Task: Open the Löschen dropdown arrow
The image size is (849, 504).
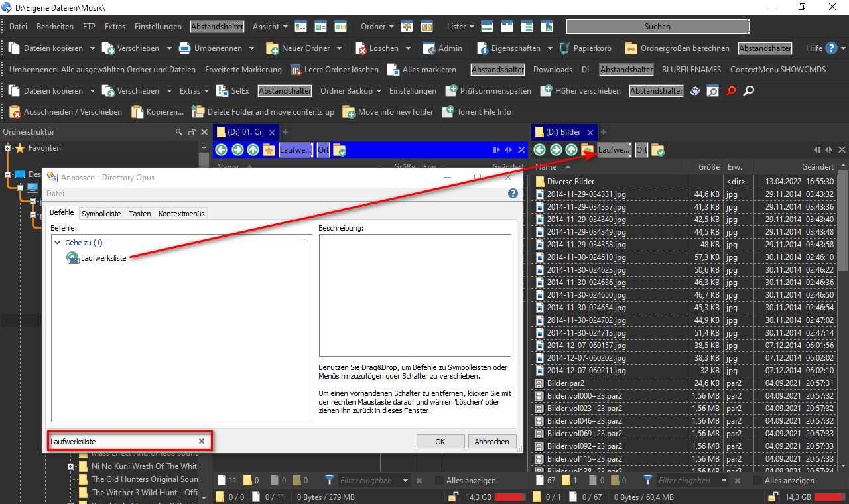Action: point(408,48)
